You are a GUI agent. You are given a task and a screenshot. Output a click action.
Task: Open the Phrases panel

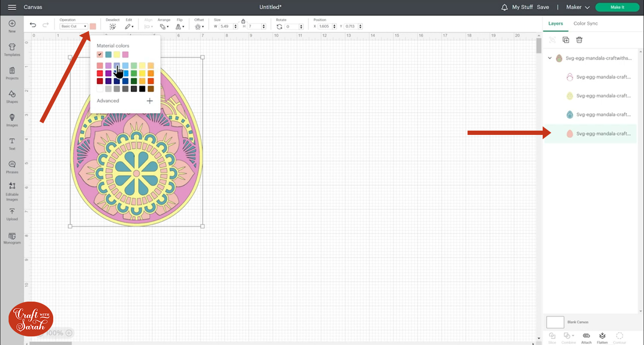pos(12,167)
